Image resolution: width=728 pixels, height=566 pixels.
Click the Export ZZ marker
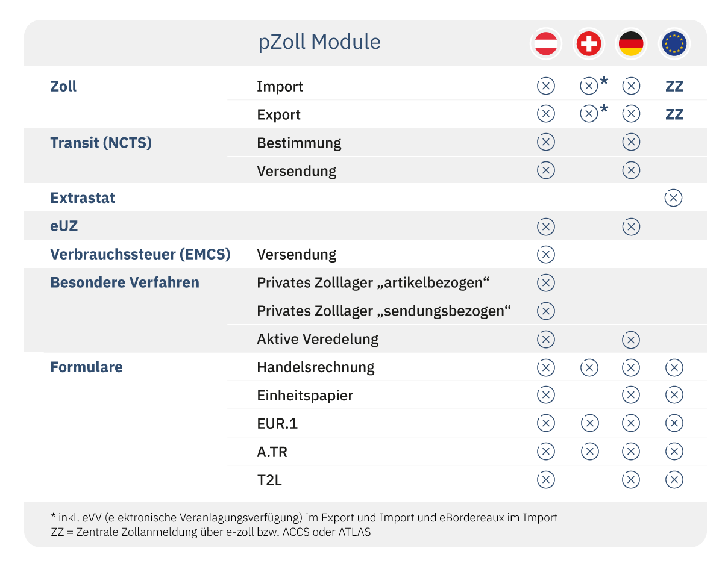[674, 114]
